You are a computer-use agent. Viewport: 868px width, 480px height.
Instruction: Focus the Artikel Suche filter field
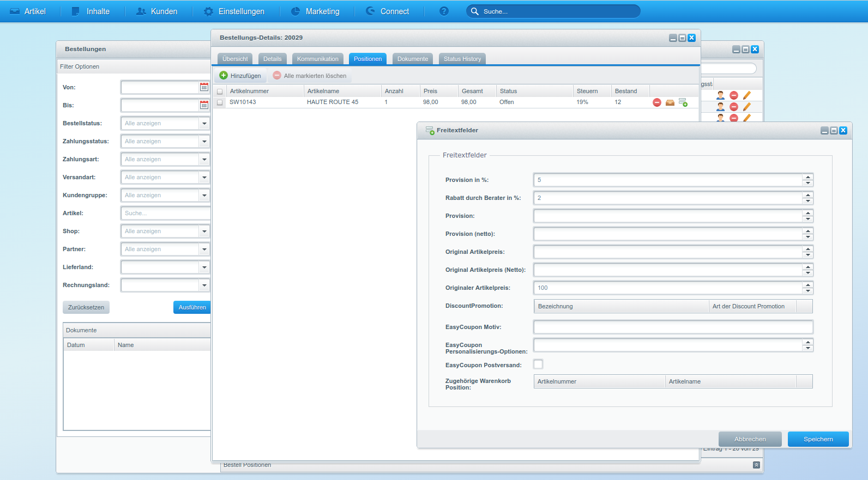[x=165, y=213]
